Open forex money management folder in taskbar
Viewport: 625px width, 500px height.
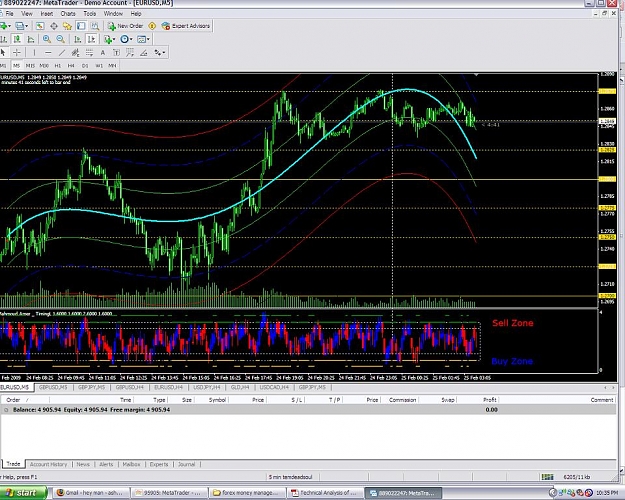pos(246,493)
